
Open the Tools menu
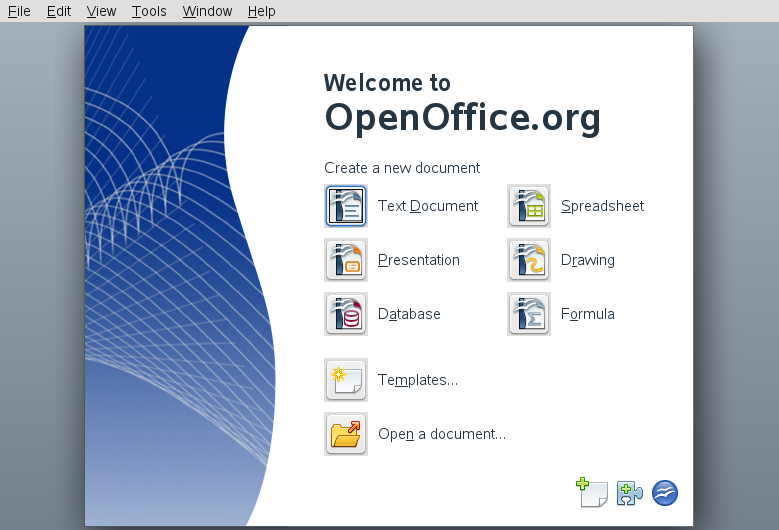click(149, 11)
